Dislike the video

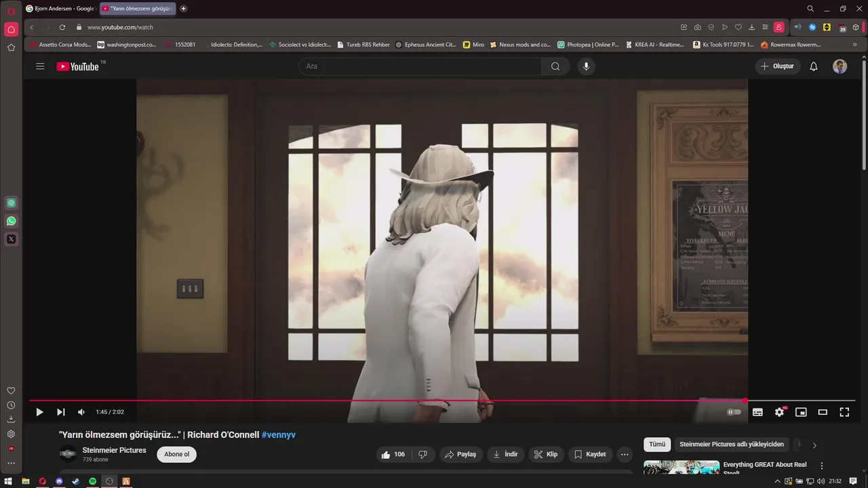422,454
